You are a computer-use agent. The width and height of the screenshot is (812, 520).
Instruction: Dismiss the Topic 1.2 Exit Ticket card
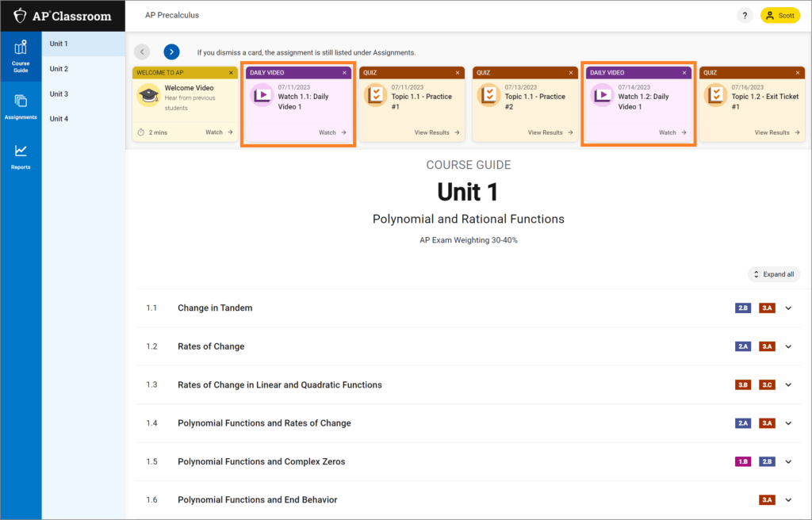(x=798, y=73)
